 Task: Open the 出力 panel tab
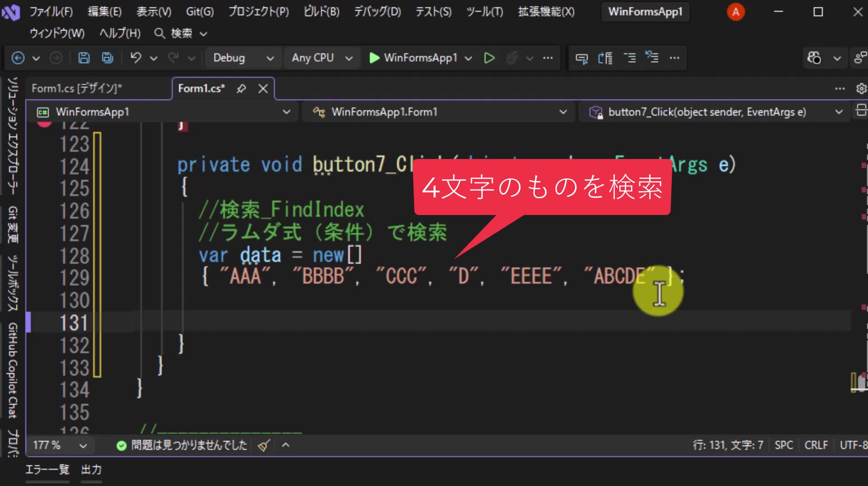point(91,470)
